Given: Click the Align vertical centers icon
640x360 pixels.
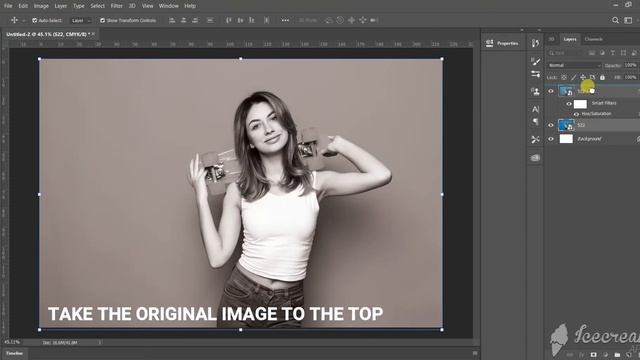Looking at the screenshot, I should (240, 20).
